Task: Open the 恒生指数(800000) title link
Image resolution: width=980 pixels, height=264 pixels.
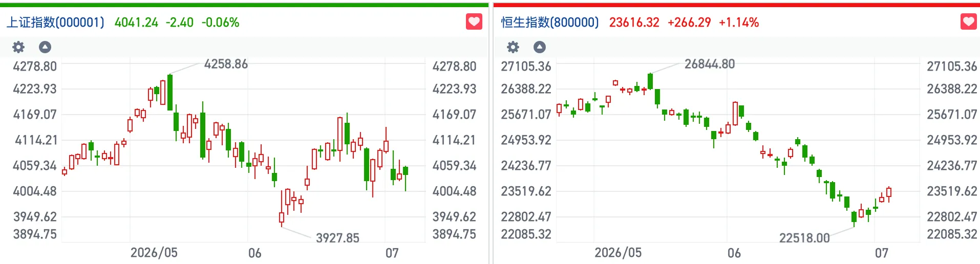Action: (x=550, y=23)
